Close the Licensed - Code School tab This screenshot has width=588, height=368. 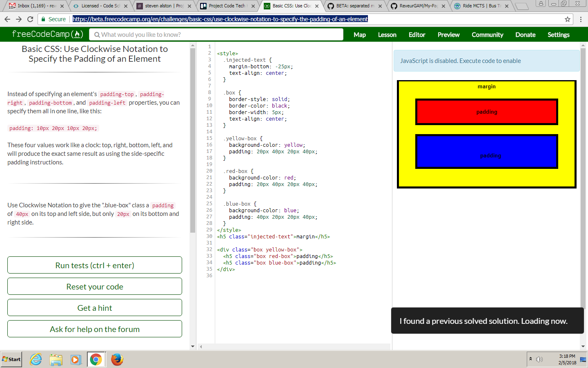126,6
